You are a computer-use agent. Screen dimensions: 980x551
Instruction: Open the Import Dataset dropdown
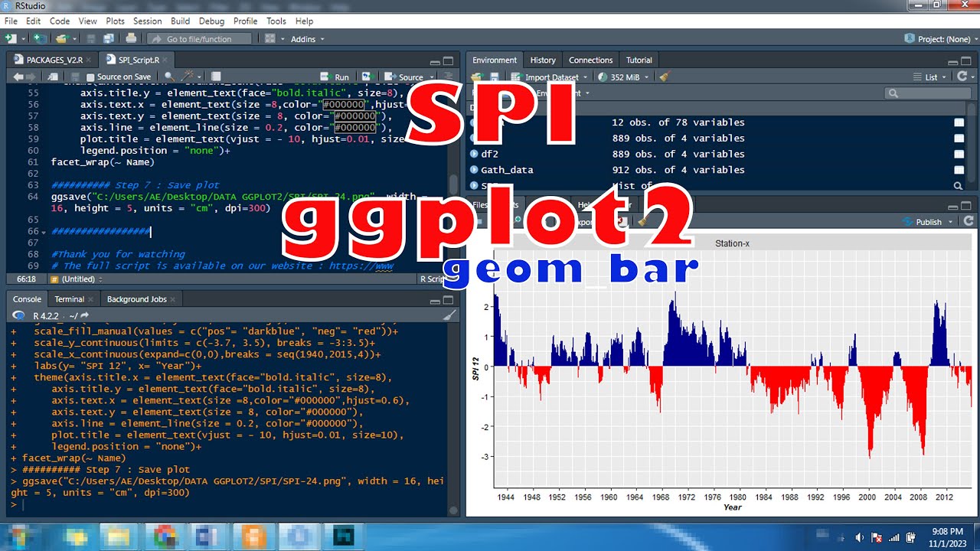549,77
